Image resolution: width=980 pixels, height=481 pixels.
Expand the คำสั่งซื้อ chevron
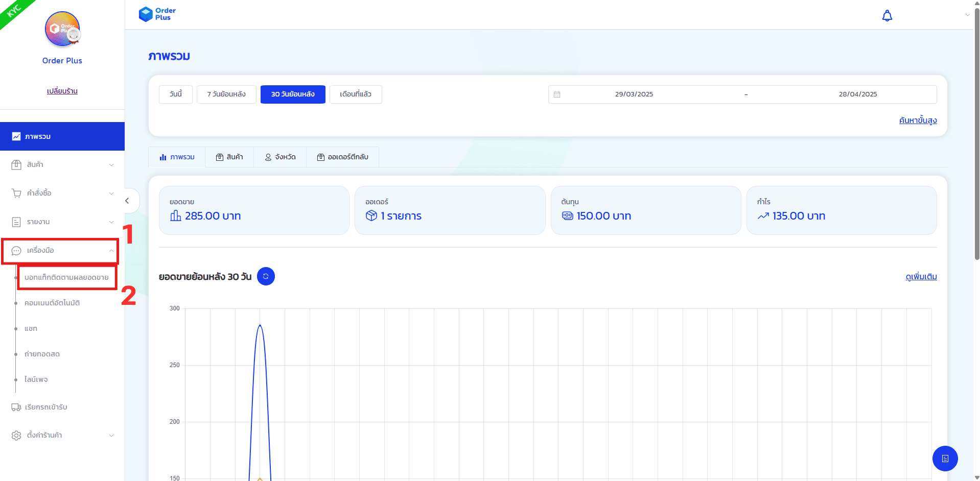[x=111, y=194]
